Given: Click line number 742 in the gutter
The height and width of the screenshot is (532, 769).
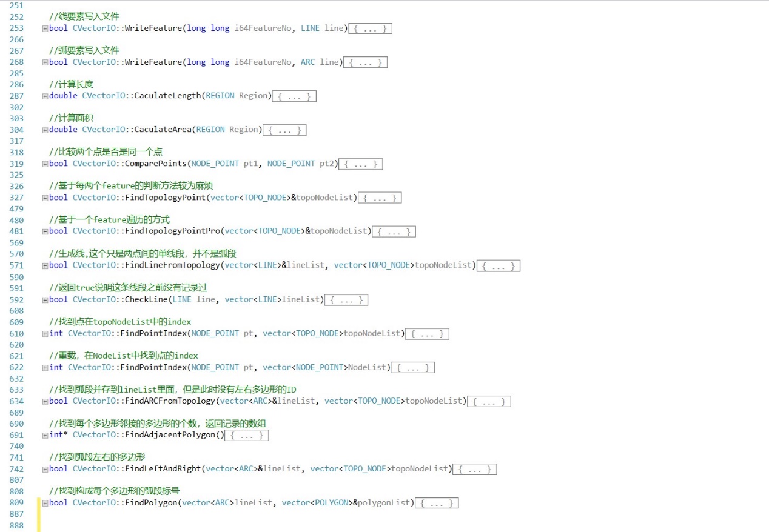Looking at the screenshot, I should [16, 469].
